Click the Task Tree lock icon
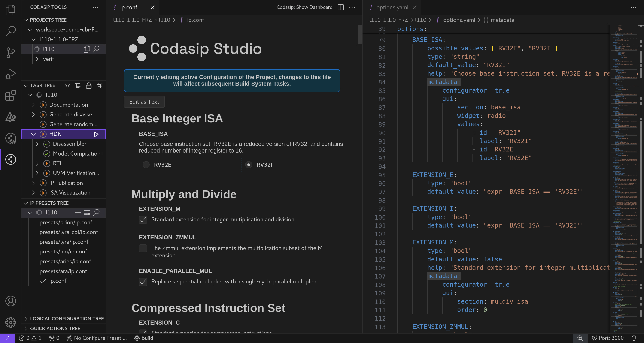Viewport: 644px width, 343px height. 89,86
